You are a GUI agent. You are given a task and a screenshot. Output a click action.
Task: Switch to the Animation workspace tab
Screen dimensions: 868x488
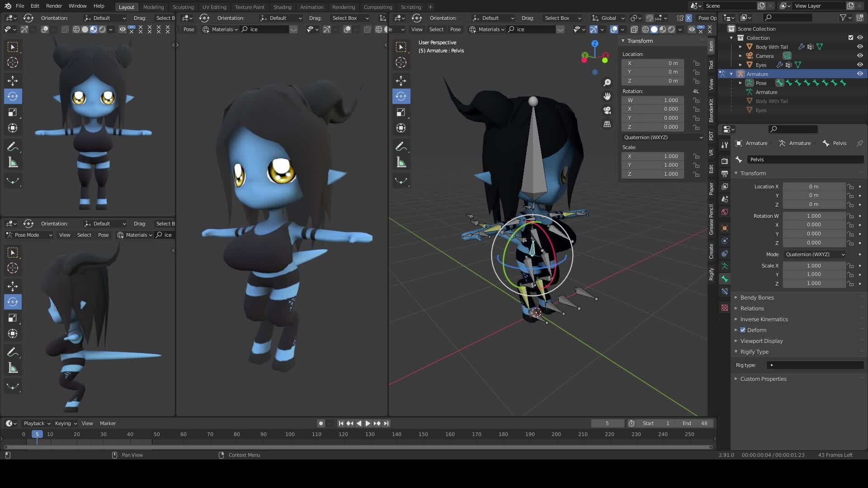[x=311, y=7]
